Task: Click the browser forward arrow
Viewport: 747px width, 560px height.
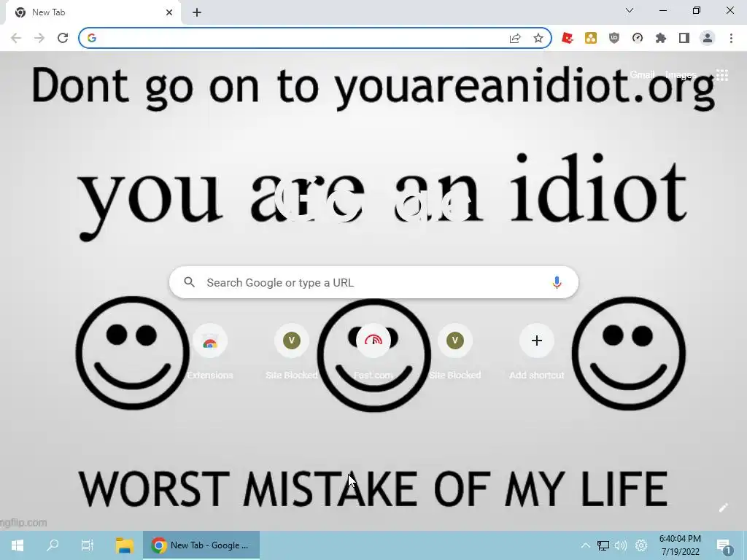Action: click(39, 38)
